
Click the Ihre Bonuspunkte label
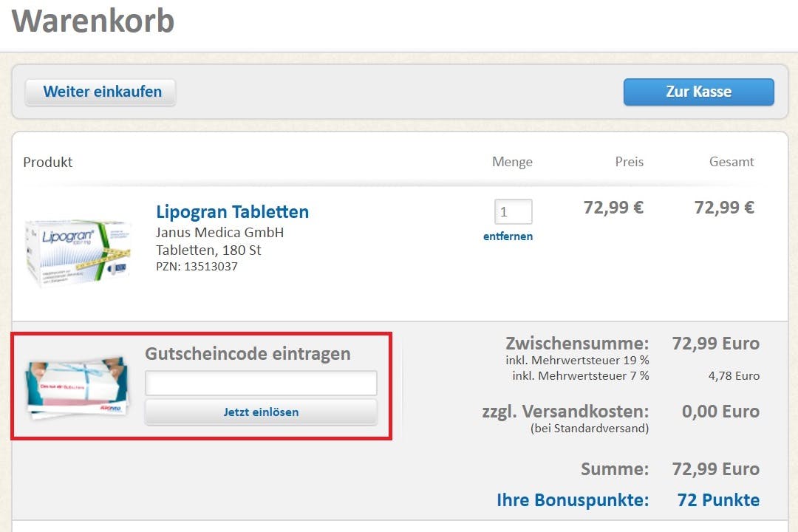(573, 500)
